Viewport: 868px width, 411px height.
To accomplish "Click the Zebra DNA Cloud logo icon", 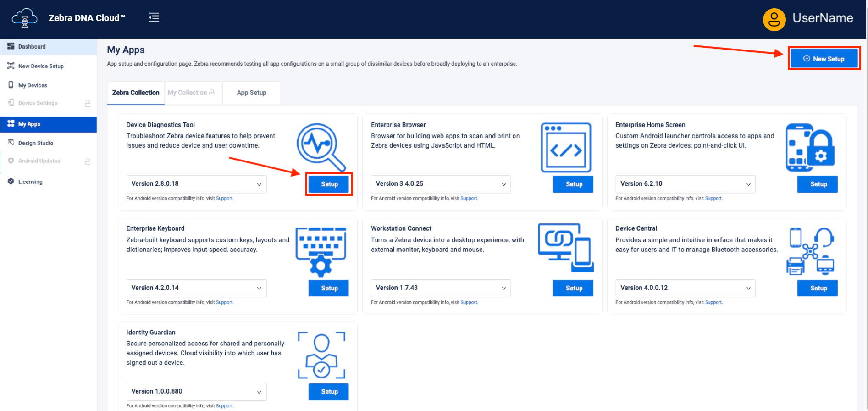I will click(x=25, y=18).
